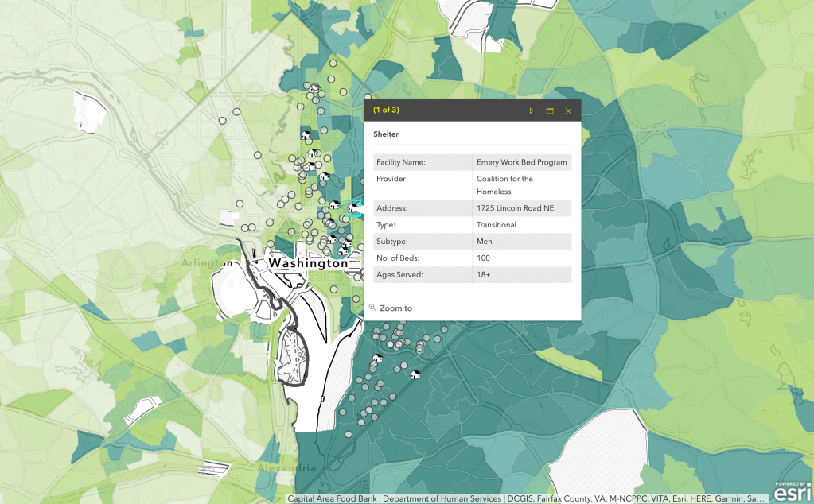Close the Shelter popup

pyautogui.click(x=568, y=110)
